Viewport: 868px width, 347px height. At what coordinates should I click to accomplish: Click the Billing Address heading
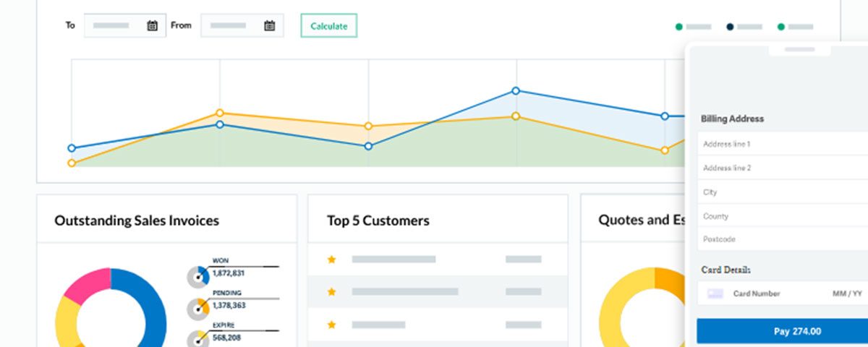(x=732, y=119)
